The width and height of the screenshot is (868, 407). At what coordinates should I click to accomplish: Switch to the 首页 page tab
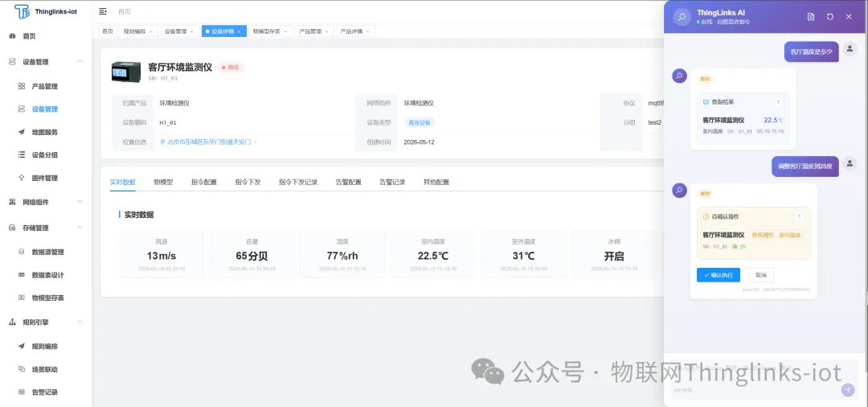tap(108, 31)
